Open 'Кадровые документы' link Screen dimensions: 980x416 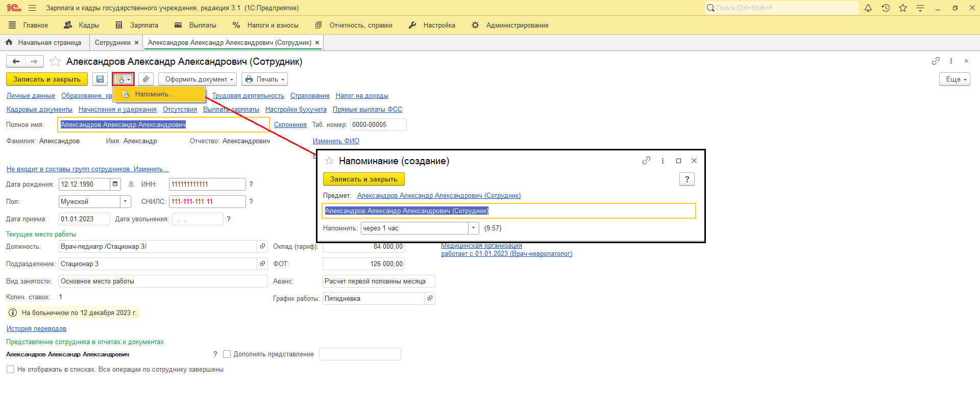tap(39, 110)
